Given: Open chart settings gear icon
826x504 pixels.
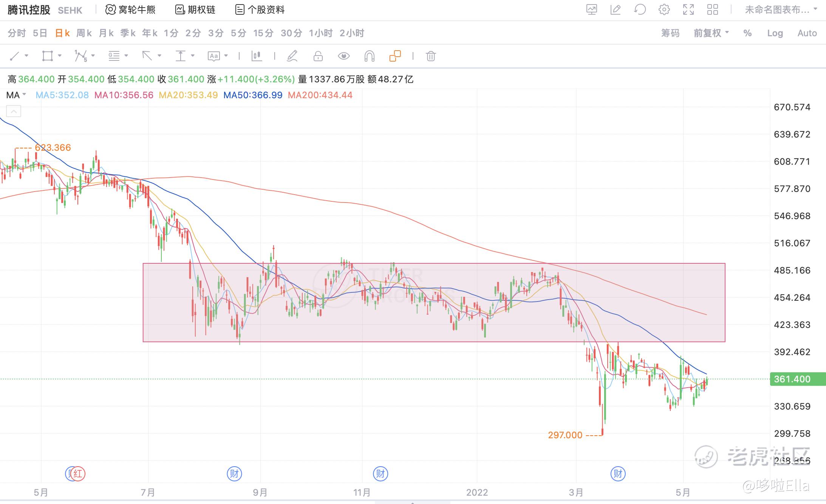Looking at the screenshot, I should click(664, 9).
